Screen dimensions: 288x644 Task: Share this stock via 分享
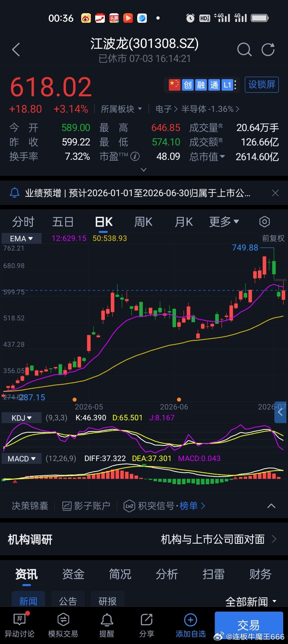pos(146,626)
